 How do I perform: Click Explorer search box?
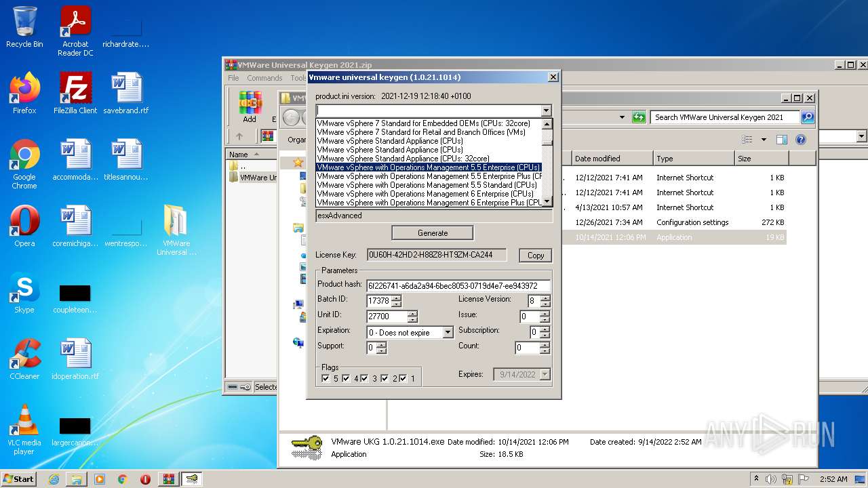[x=725, y=117]
